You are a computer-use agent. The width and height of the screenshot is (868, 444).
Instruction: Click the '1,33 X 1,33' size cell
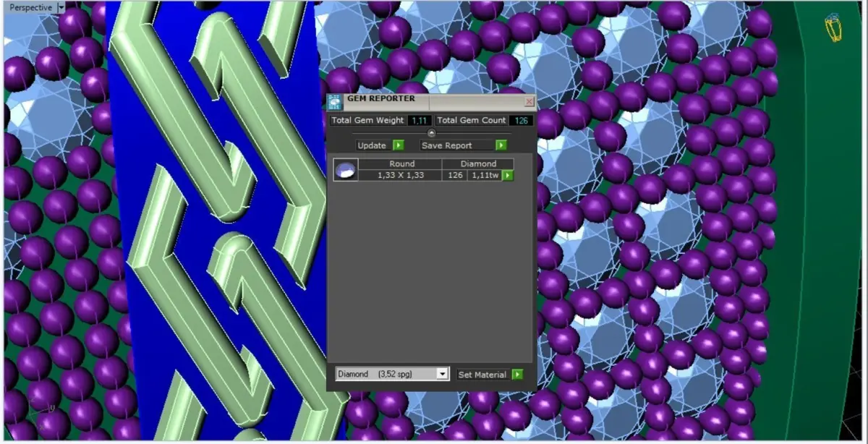401,175
